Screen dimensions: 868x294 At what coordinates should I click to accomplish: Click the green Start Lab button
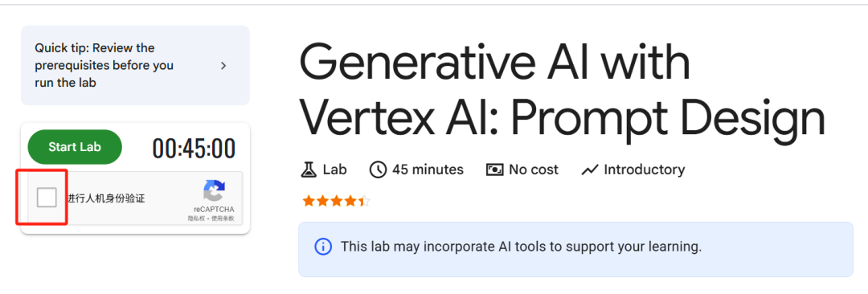coord(75,147)
